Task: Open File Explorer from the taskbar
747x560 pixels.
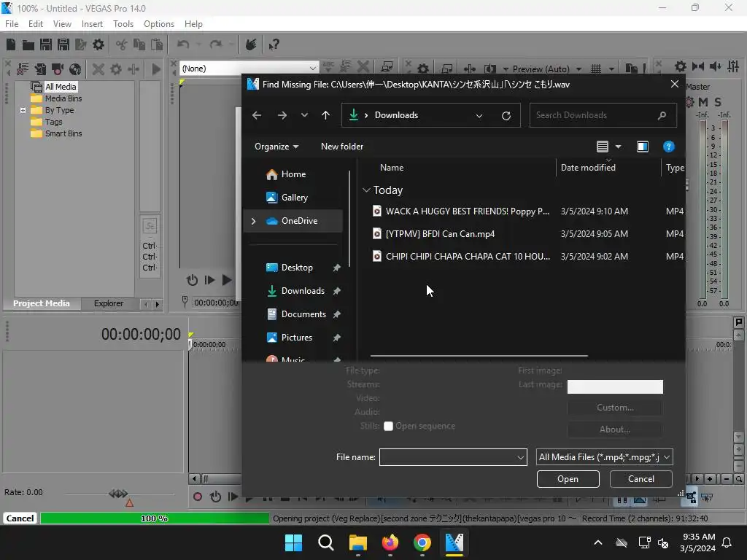Action: tap(357, 542)
